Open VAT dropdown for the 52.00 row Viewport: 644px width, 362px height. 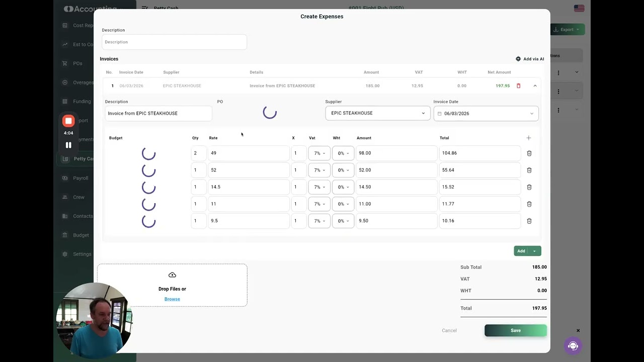(x=319, y=170)
